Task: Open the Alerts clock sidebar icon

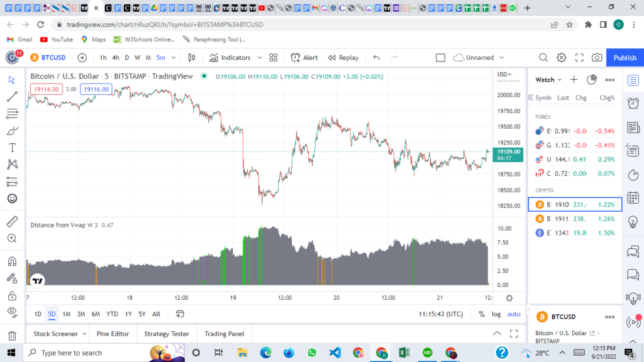Action: 633,104
